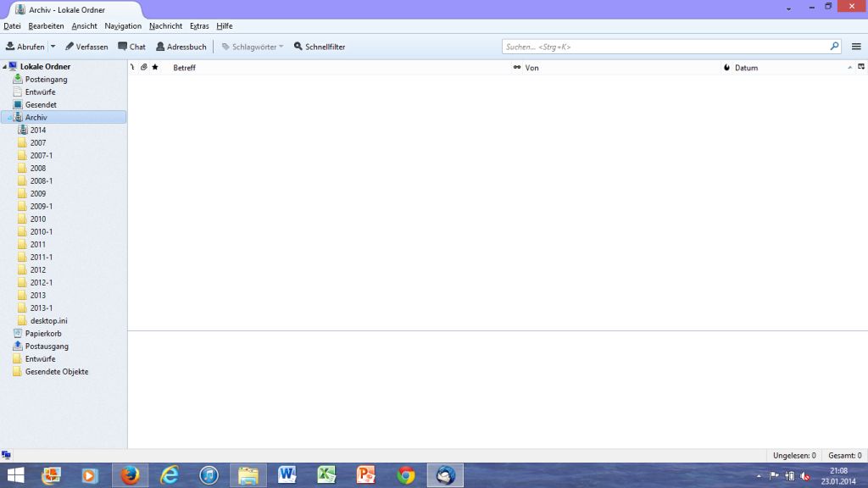Open the Gesendete Objekte folder
The image size is (868, 488).
pyautogui.click(x=57, y=372)
